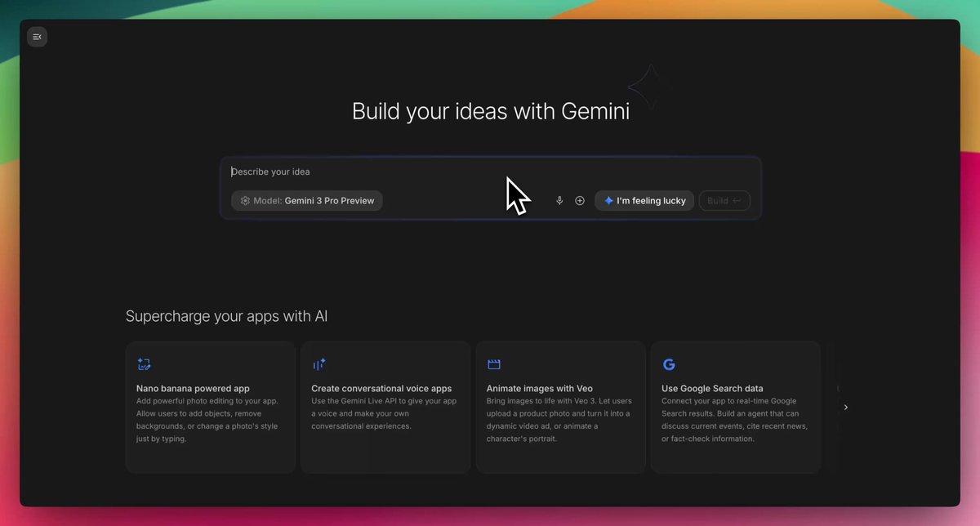Click the Google G logo icon
Screen dimensions: 980x526
coord(669,364)
